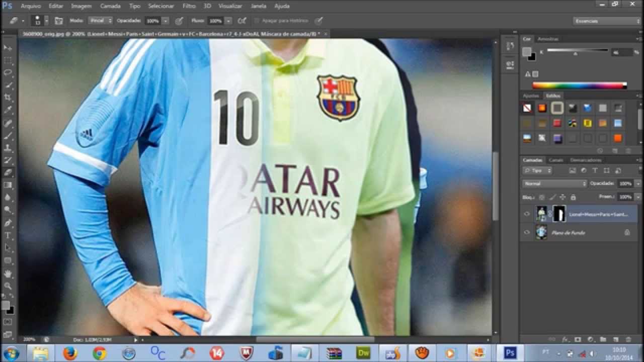Open Essenciais workspace dropdown
Image resolution: width=644 pixels, height=362 pixels.
click(607, 21)
